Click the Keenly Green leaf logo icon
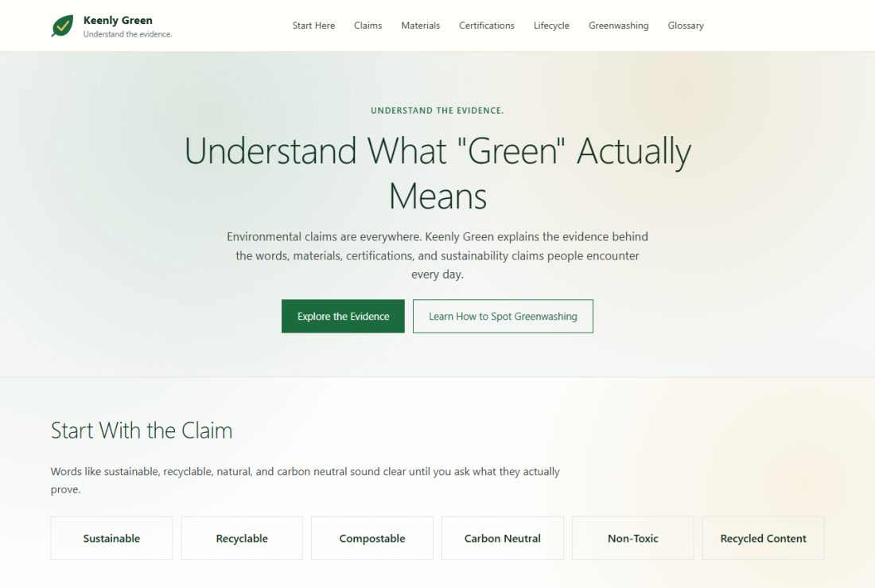This screenshot has height=588, width=875. click(x=62, y=25)
